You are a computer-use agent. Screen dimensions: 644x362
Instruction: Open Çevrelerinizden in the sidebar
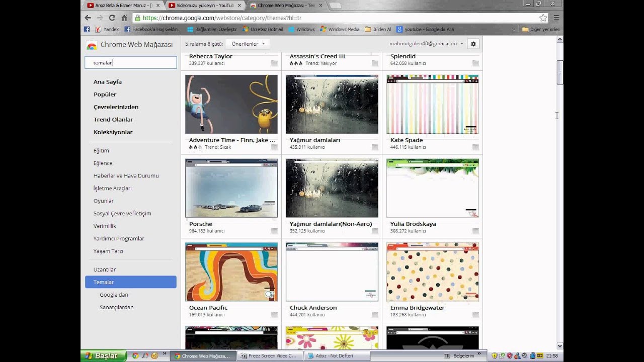[116, 107]
